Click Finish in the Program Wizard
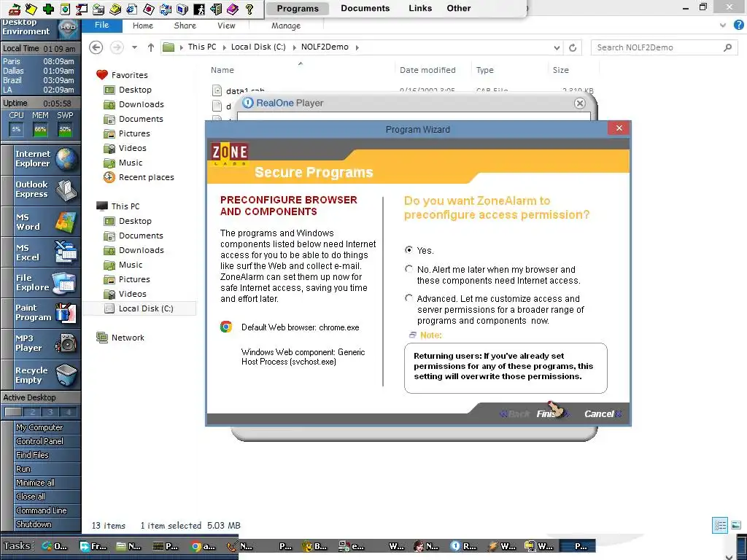The image size is (747, 560). (x=553, y=413)
